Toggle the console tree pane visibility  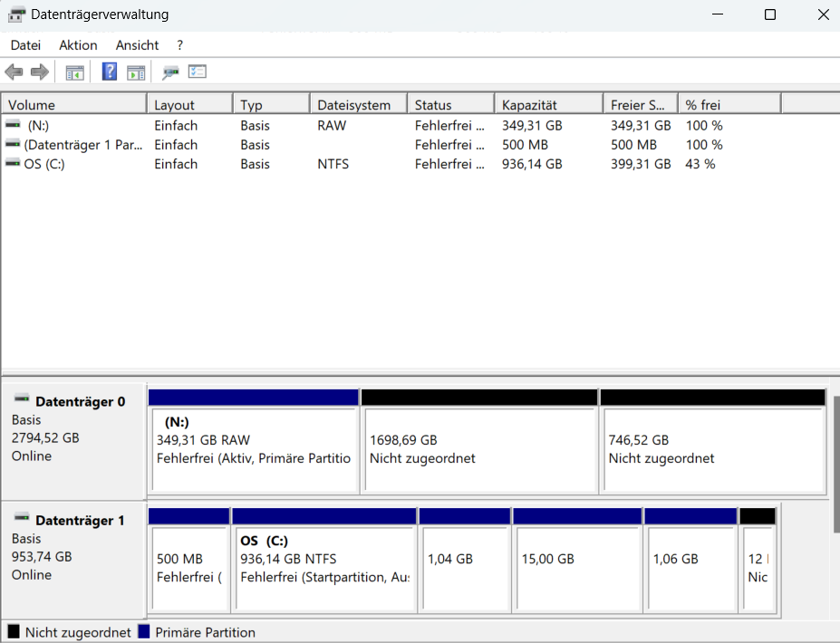pyautogui.click(x=74, y=72)
